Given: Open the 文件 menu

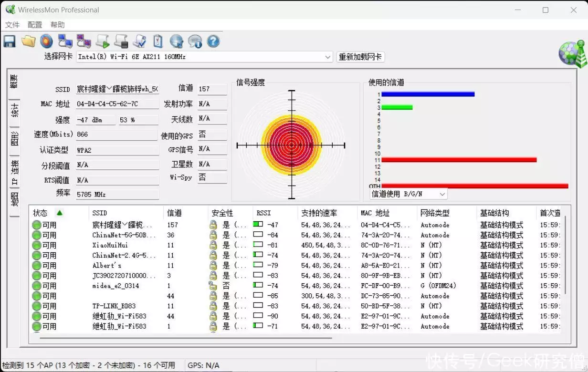Looking at the screenshot, I should pyautogui.click(x=12, y=25).
